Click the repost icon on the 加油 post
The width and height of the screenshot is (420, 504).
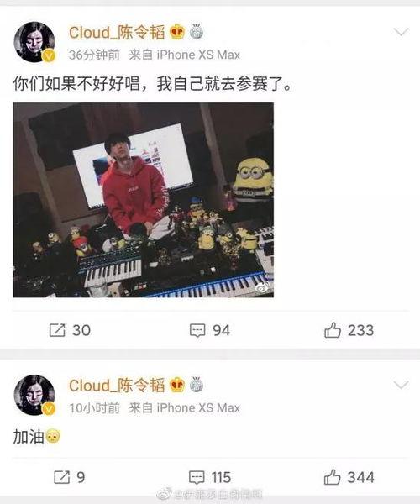coord(61,477)
